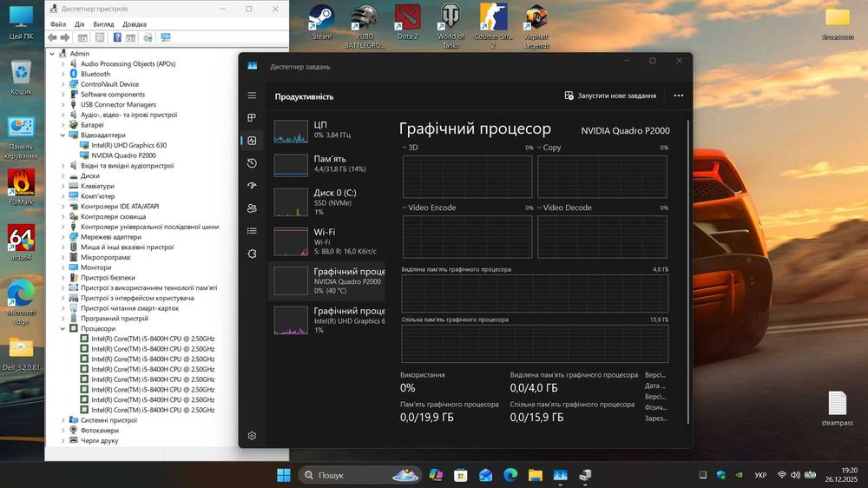Screen dimensions: 868x488
Task: Open the Task Manager hamburger navigation menu
Action: [252, 96]
